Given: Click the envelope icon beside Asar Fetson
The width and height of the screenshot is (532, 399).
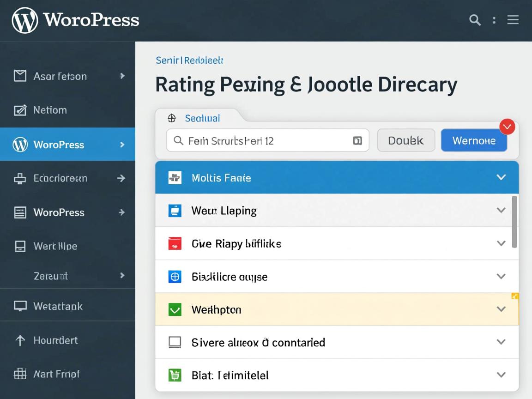Looking at the screenshot, I should tap(20, 76).
